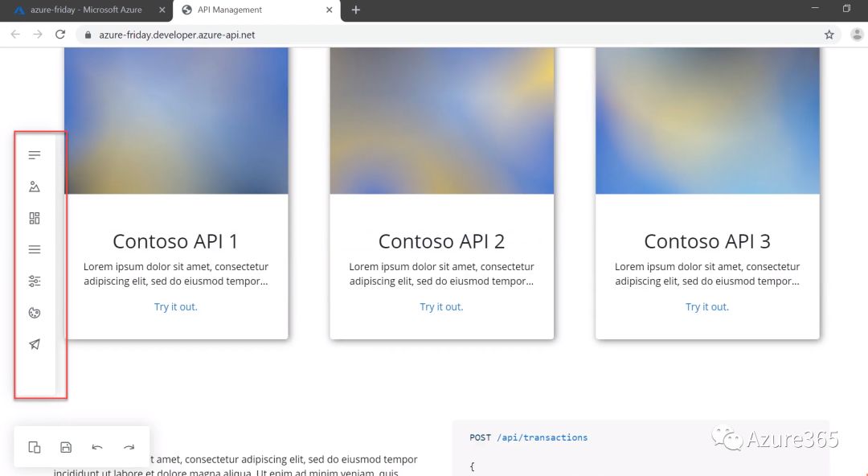Open the Navigation menu icon in sidebar

click(x=35, y=249)
